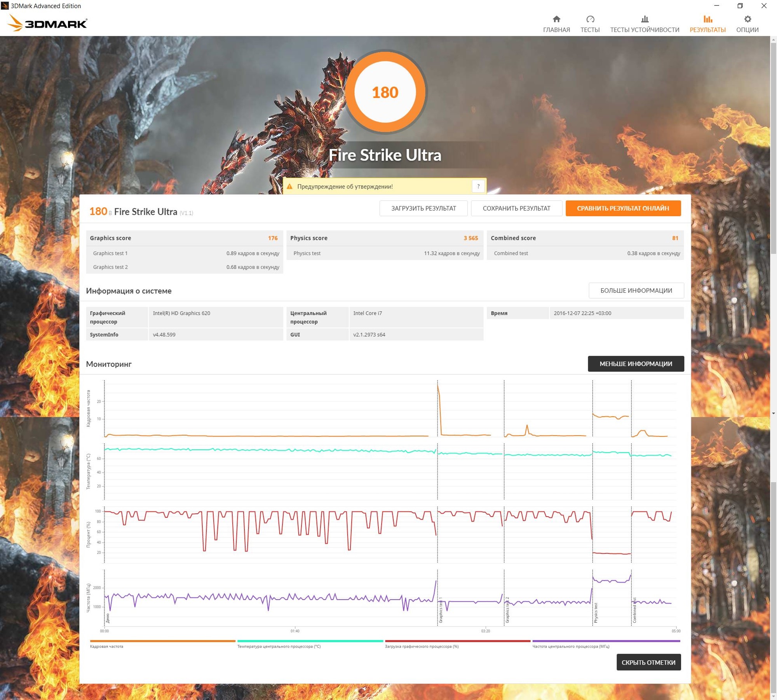
Task: Click Загрузить результат button
Action: coord(423,208)
